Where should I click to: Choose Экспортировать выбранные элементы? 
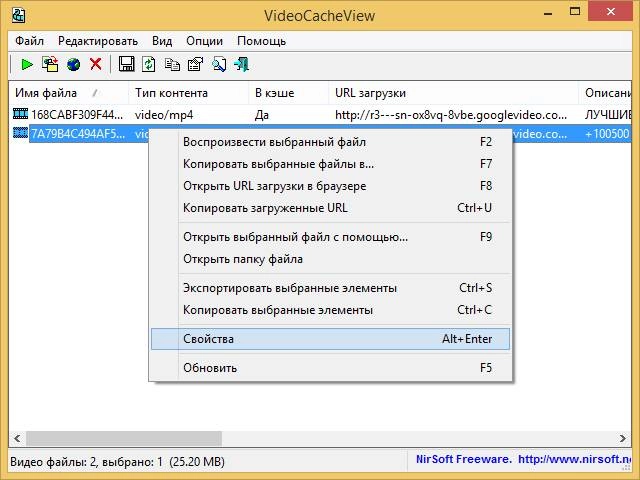click(330, 288)
